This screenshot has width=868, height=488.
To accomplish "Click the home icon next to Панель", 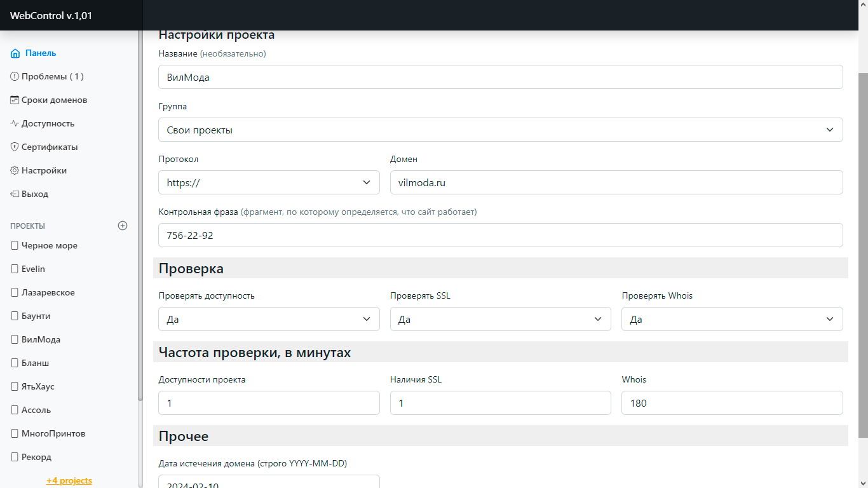I will coord(15,53).
